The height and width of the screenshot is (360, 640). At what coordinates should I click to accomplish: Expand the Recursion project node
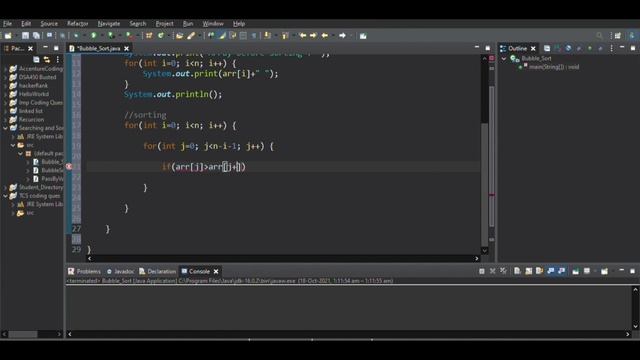pos(5,119)
